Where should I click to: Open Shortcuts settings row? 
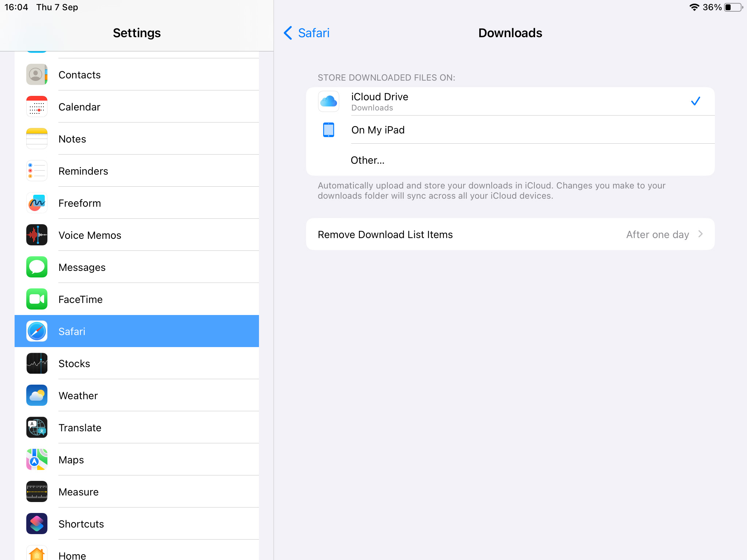137,524
